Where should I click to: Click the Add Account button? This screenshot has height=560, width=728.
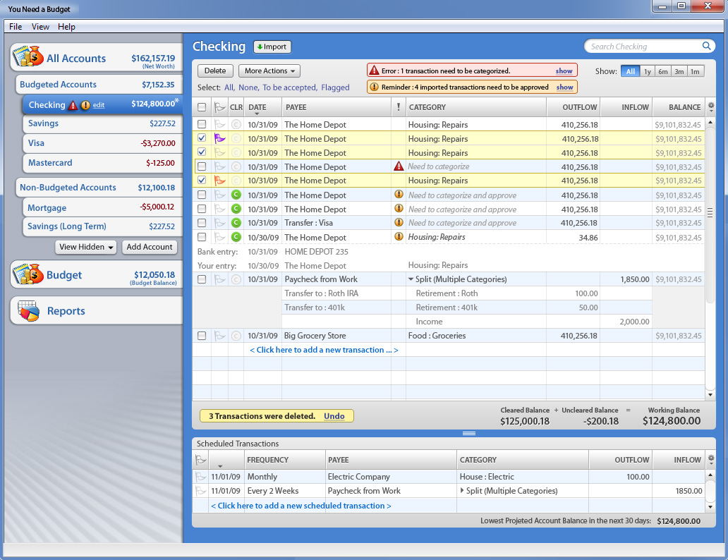point(150,247)
